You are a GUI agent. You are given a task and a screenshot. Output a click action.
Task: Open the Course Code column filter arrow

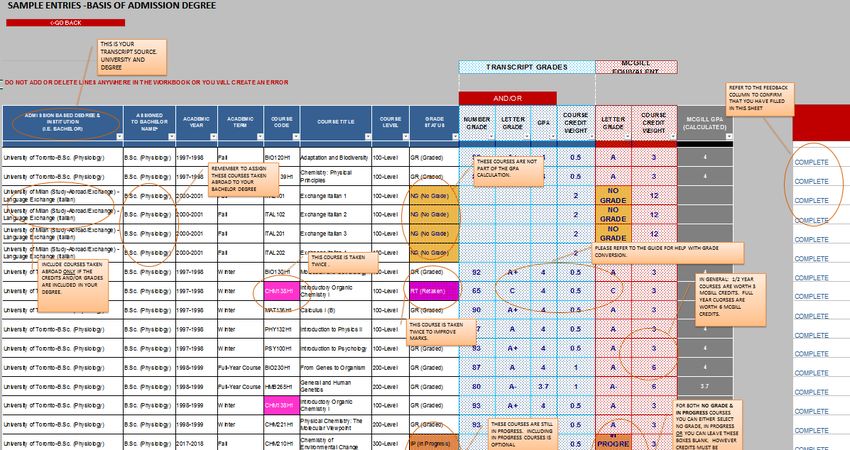[x=295, y=137]
